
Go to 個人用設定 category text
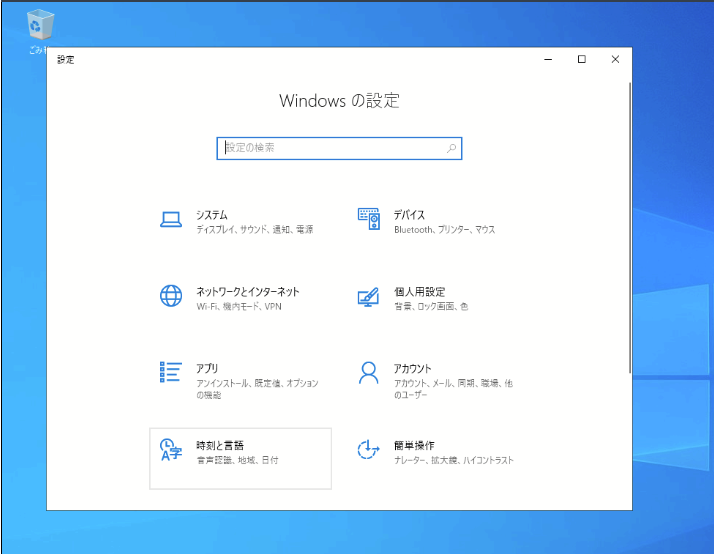coord(420,292)
